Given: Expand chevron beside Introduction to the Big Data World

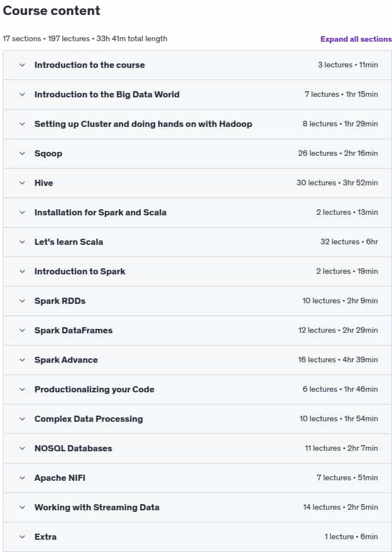Looking at the screenshot, I should pyautogui.click(x=22, y=95).
